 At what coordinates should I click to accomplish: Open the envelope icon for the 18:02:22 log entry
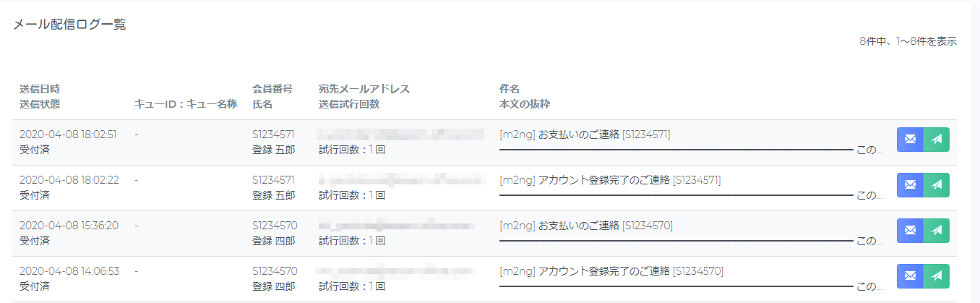(x=910, y=185)
